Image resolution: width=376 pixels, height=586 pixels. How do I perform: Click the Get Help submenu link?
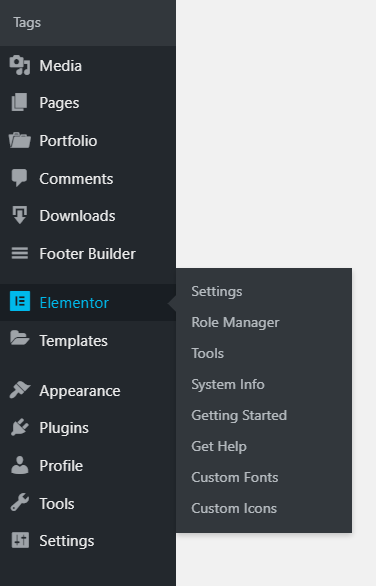click(219, 447)
